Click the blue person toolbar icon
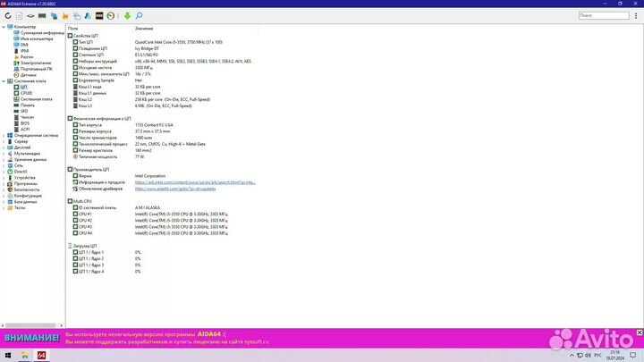This screenshot has width=644, height=362. 88,15
